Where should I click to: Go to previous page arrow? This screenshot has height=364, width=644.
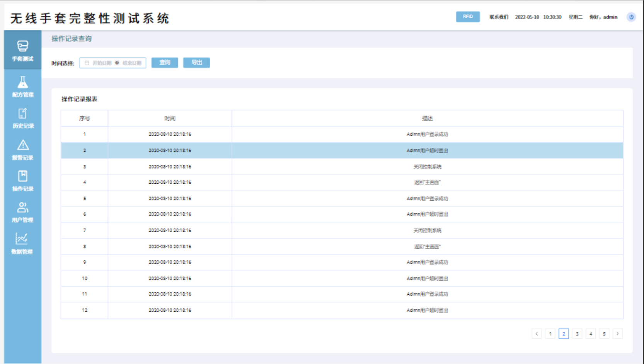coord(537,334)
